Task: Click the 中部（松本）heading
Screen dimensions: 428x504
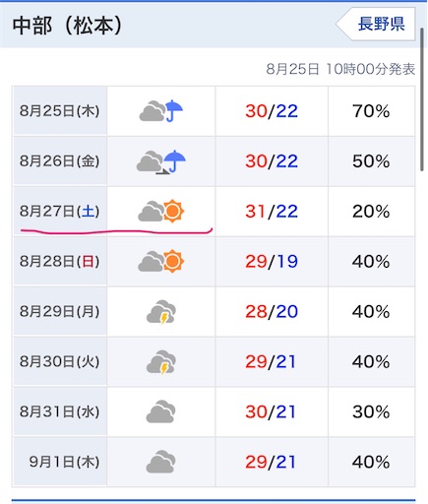Action: tap(67, 26)
